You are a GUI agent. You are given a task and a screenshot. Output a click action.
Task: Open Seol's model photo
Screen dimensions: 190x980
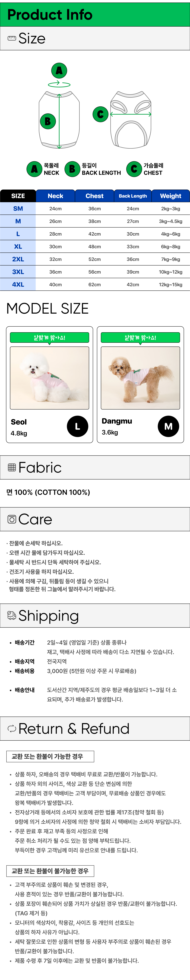tap(50, 378)
